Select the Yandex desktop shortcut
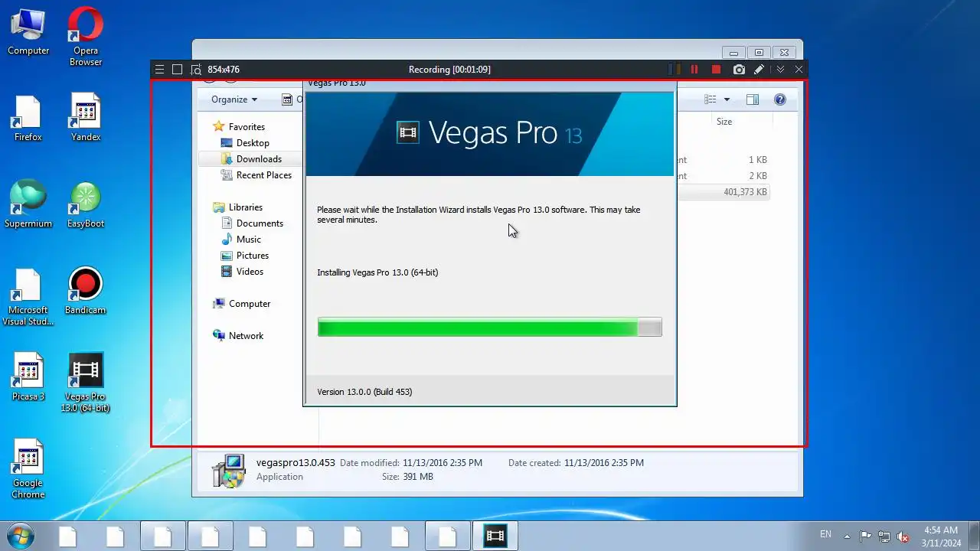This screenshot has height=551, width=980. [x=86, y=119]
